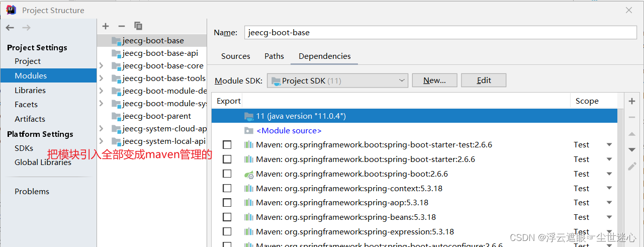Open scope dropdown for spring-boot-starter:2.6.6
The width and height of the screenshot is (644, 247).
[x=609, y=159]
